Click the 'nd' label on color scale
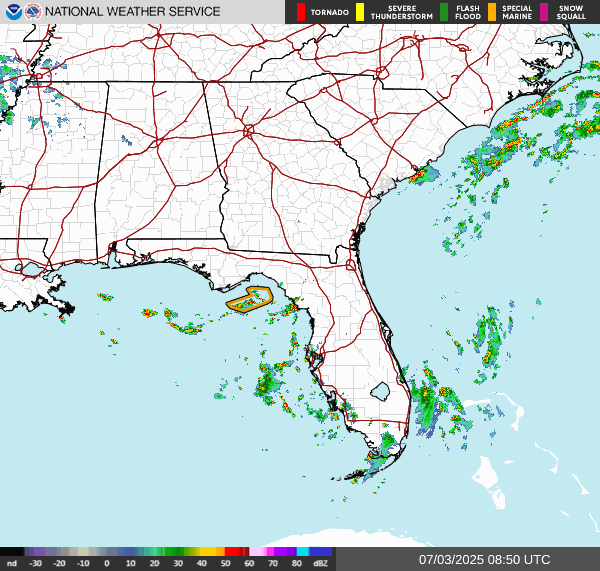Viewport: 600px width, 571px height. 12,563
